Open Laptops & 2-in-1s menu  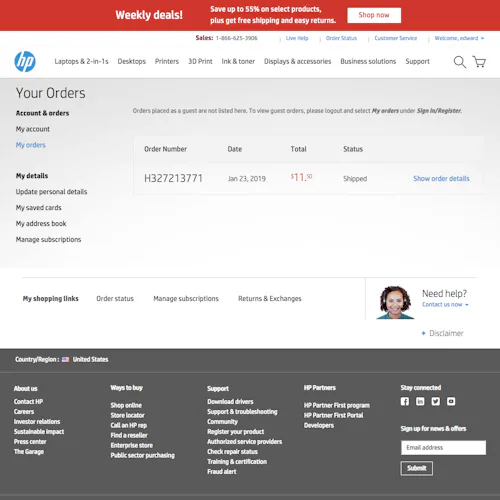click(81, 61)
